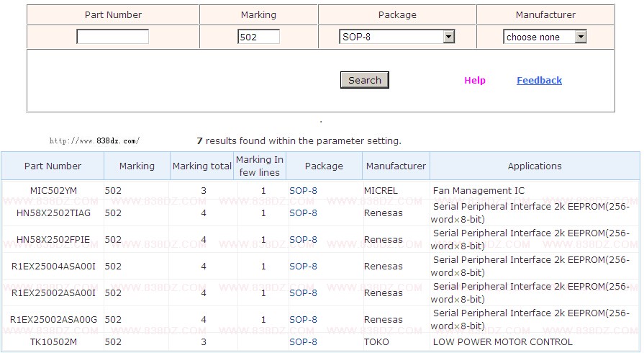Click the SOP-8 link for R1EX25002ASA00I
The width and height of the screenshot is (644, 353).
coord(303,293)
